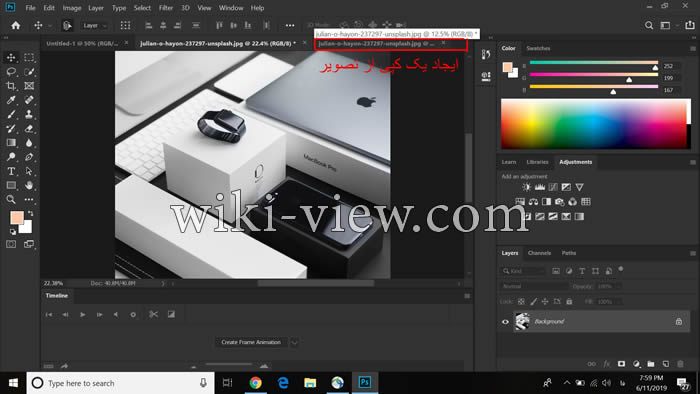Create new group folder button
Screen dimensions: 700x394
(x=651, y=364)
